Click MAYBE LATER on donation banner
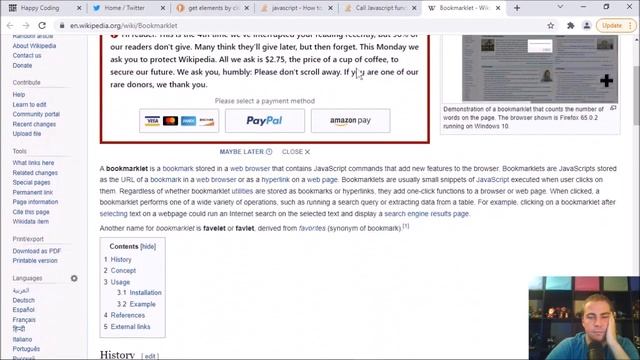Image resolution: width=640 pixels, height=360 pixels. pos(246,151)
